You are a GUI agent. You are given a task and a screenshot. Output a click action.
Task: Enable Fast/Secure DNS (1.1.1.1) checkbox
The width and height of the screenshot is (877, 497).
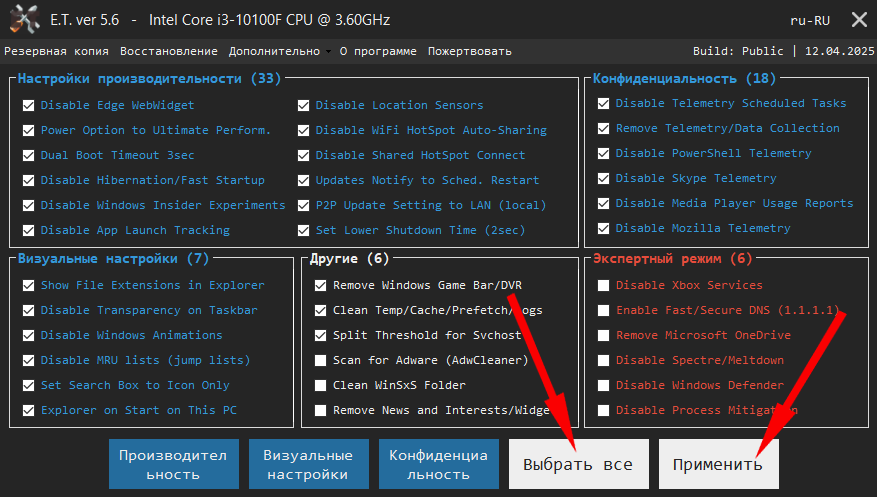[603, 310]
